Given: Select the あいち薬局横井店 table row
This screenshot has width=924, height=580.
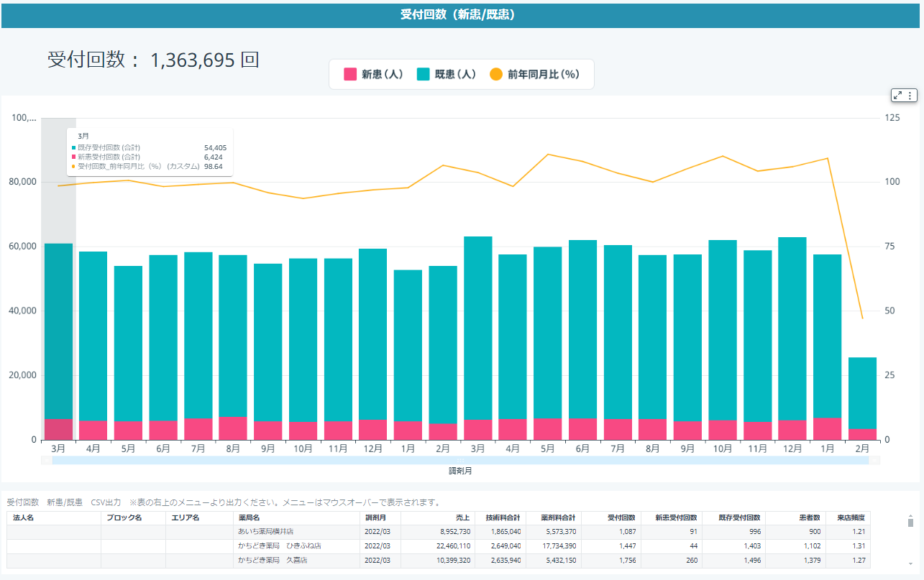Looking at the screenshot, I should point(266,531).
